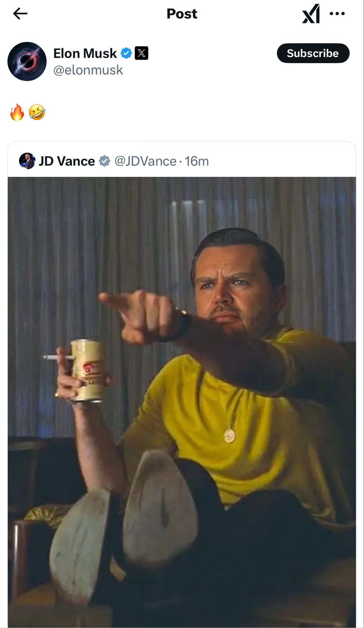Tap the 16m timestamp on quoted post
Screen dimensions: 364x628
point(197,161)
